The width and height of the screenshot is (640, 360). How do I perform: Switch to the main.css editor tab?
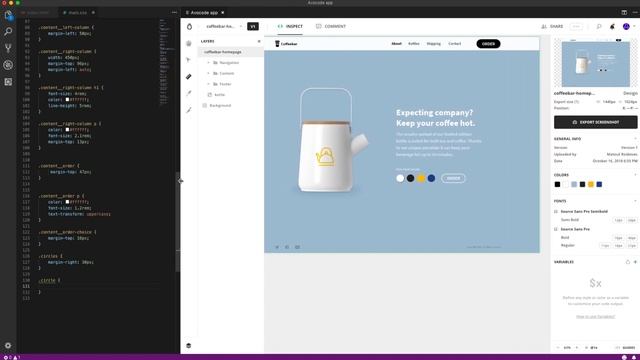78,13
